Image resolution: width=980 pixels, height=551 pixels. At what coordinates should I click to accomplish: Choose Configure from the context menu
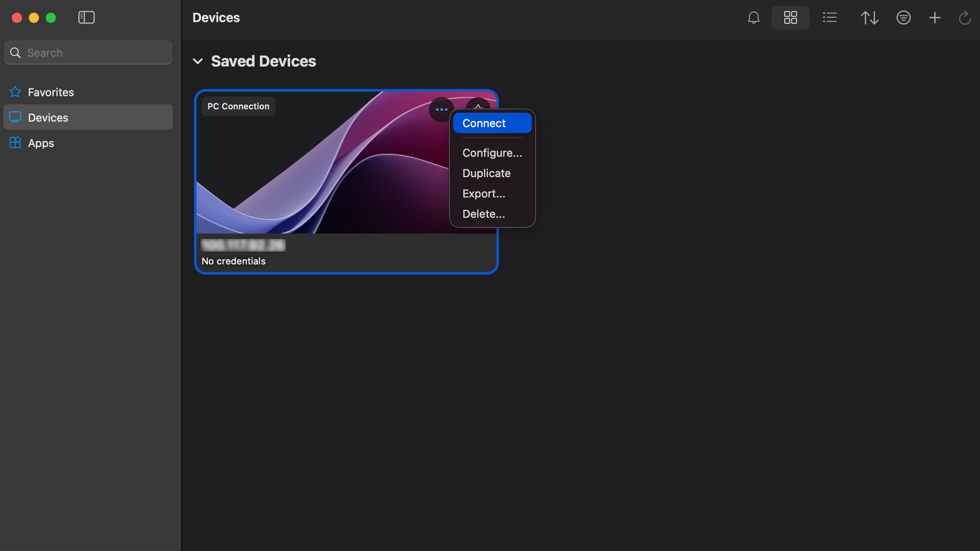492,152
